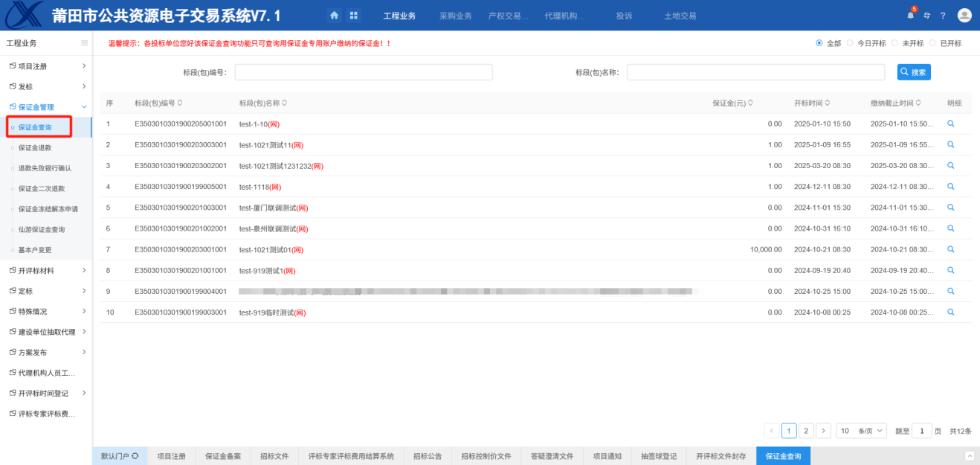The width and height of the screenshot is (980, 465).
Task: Click refresh icon on 默认门户 tab
Action: coord(135,456)
